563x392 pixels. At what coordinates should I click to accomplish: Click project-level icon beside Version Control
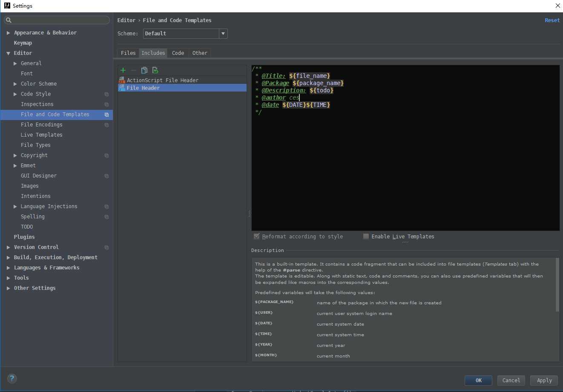106,247
